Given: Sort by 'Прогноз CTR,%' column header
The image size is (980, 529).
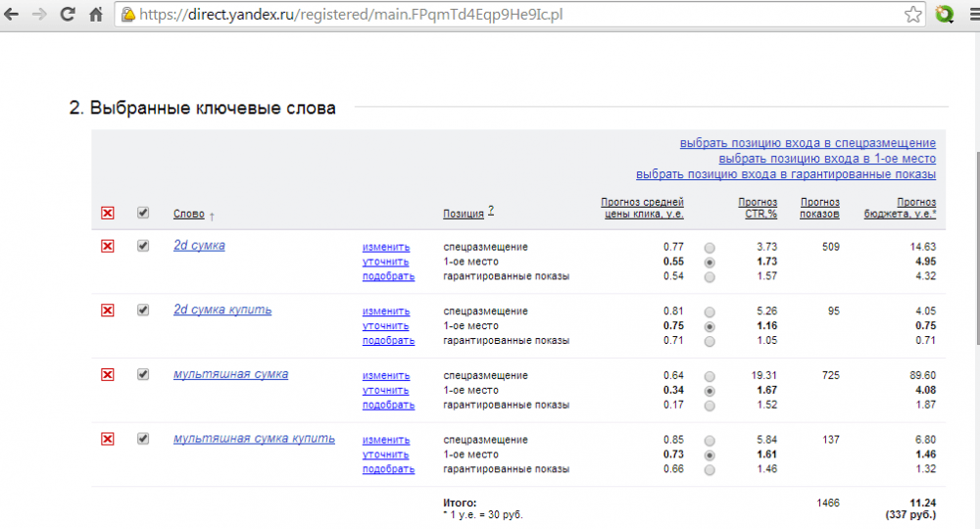Looking at the screenshot, I should [x=758, y=208].
